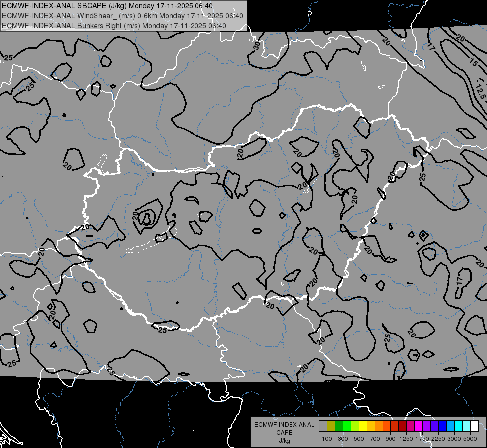
Task: Click the legend value 3000
Action: coord(454,439)
